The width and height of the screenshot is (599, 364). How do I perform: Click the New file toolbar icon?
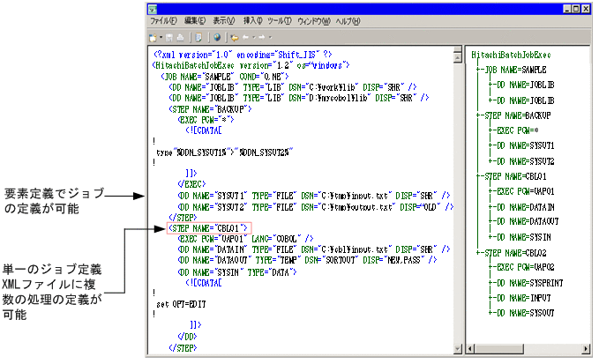(153, 37)
